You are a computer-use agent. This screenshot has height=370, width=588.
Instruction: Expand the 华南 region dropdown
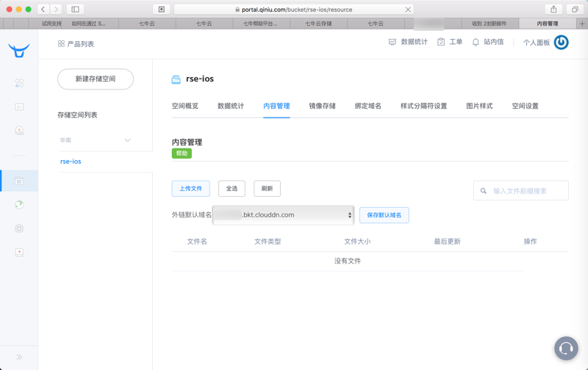[96, 140]
